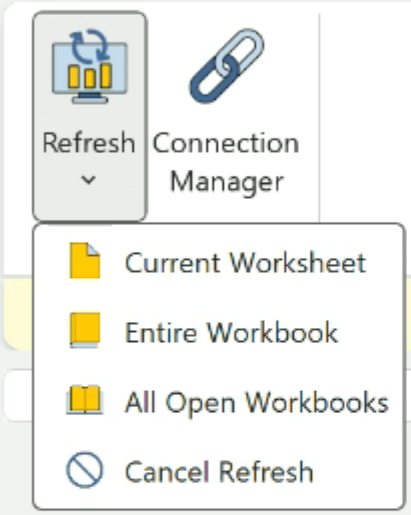
Task: Click the Refresh button label
Action: tap(89, 143)
